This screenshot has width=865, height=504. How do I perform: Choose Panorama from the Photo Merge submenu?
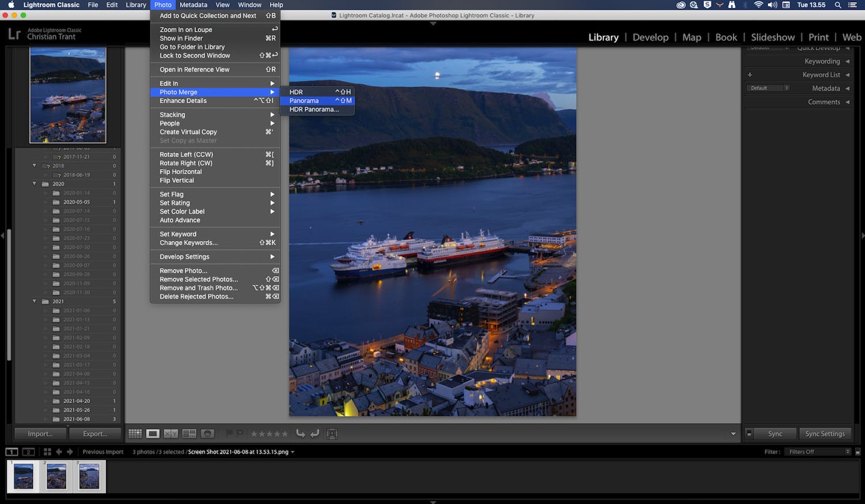click(304, 100)
